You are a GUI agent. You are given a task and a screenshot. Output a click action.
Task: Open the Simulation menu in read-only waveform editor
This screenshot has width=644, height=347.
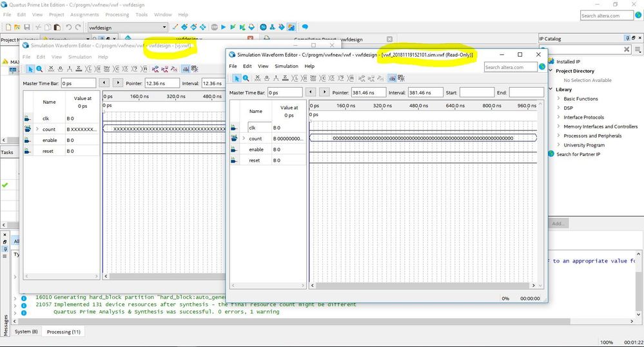coord(286,66)
